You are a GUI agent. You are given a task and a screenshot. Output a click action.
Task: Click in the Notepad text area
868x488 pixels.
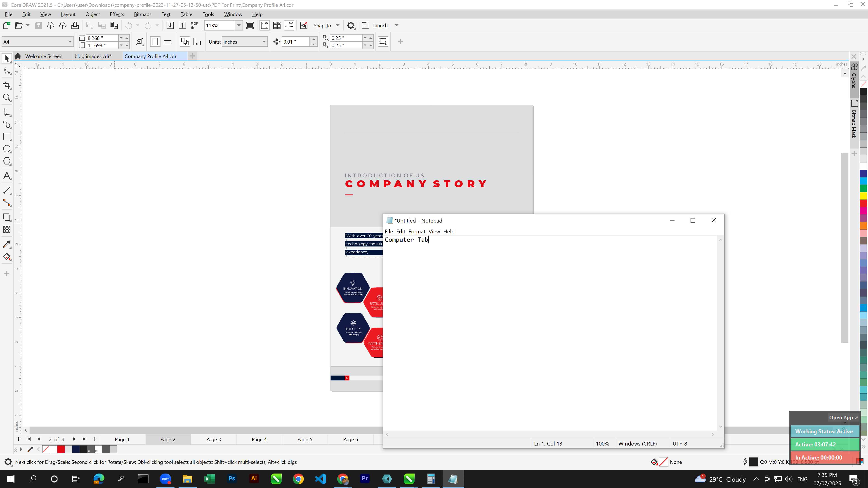pos(550,333)
